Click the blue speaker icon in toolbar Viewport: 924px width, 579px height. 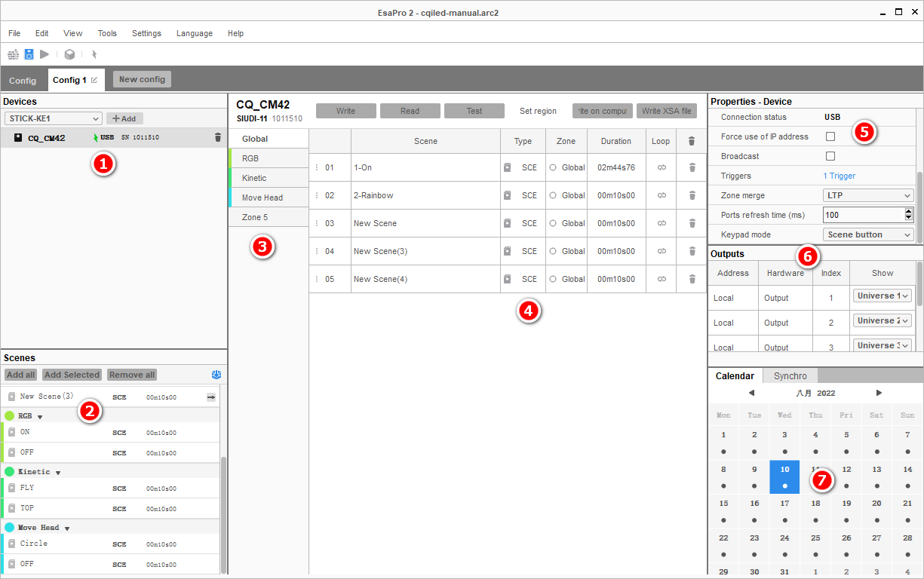pyautogui.click(x=29, y=54)
